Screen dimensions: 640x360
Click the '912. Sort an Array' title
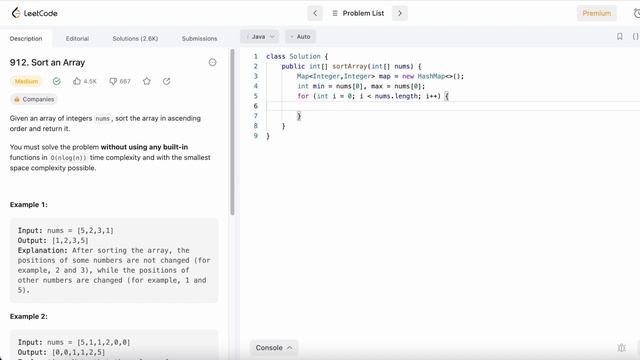[x=47, y=62]
